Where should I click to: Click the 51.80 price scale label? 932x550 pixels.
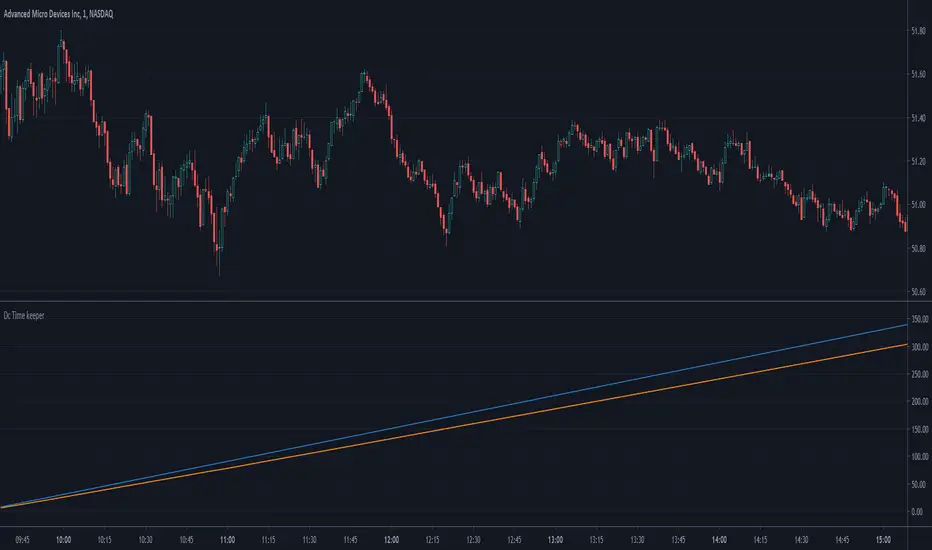point(918,30)
